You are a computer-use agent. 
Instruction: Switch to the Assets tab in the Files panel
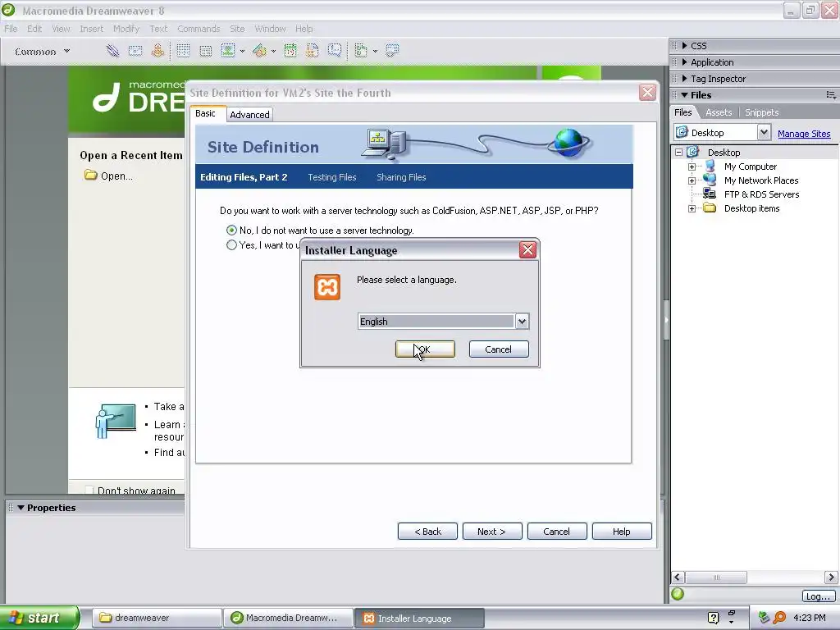click(x=719, y=112)
